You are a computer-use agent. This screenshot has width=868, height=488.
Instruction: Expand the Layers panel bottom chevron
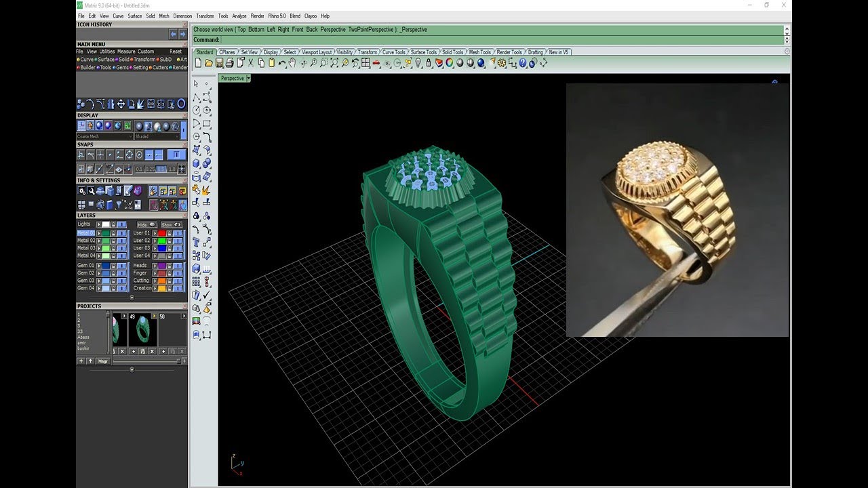[x=132, y=297]
